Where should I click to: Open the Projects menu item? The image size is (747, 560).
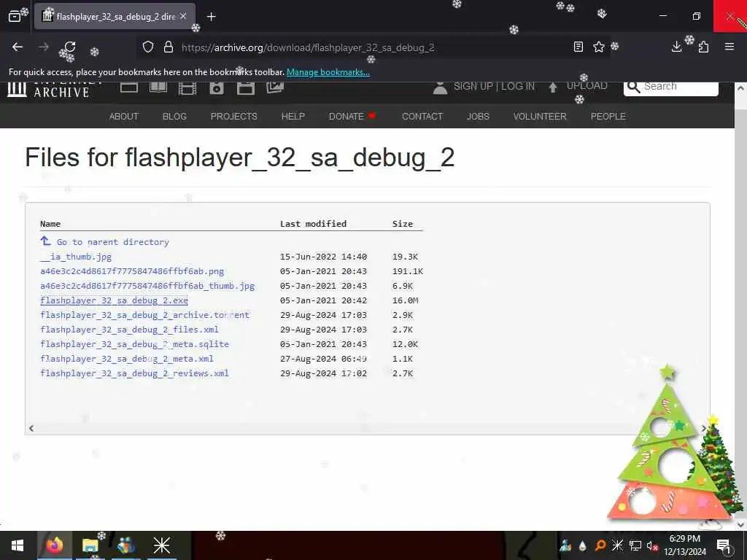[x=234, y=116]
